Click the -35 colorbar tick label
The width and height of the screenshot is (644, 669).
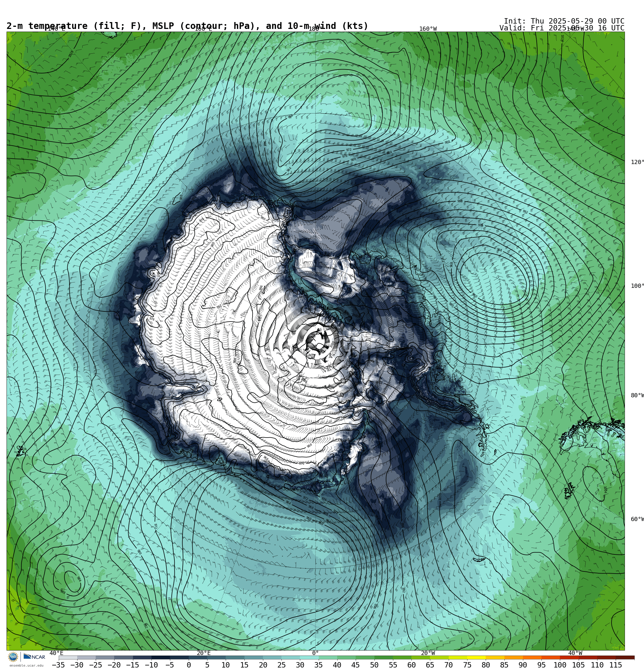(58, 665)
